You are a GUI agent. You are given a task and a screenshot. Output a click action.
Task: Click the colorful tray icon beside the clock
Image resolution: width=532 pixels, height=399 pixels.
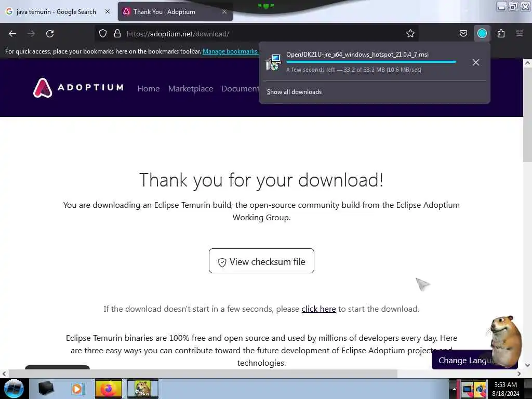pos(481,389)
